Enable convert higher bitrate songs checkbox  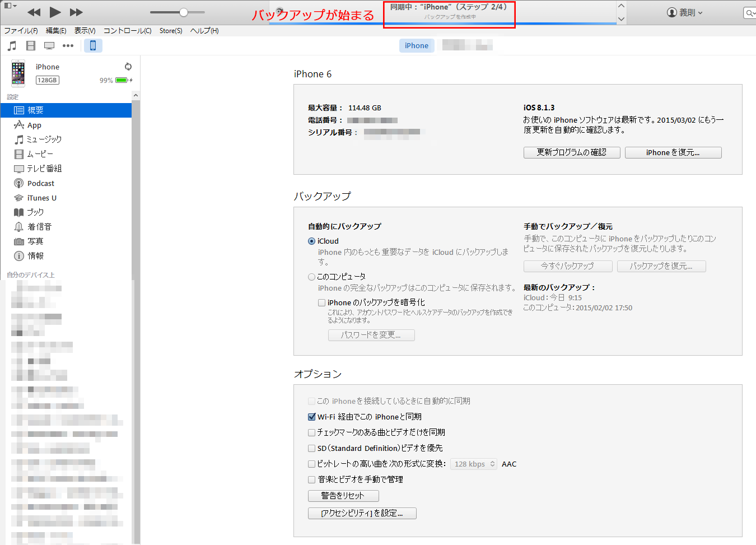(311, 464)
